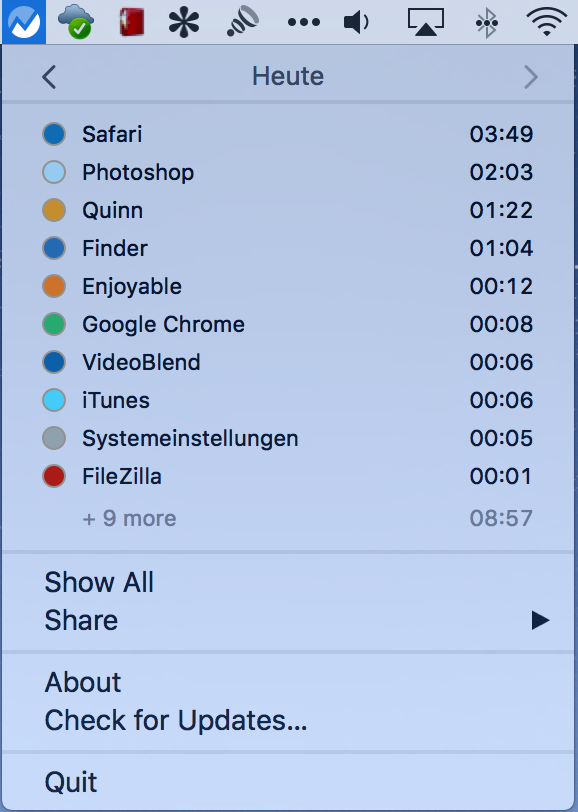The image size is (578, 812).
Task: Open the cloud sync status menu bar icon
Action: point(76,22)
